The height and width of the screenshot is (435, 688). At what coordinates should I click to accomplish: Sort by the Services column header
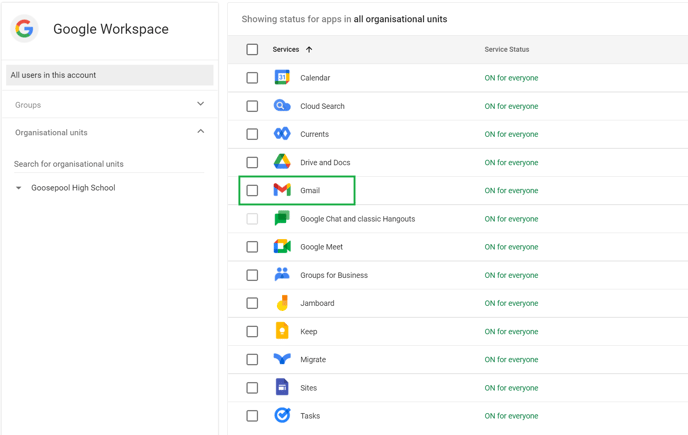[286, 50]
